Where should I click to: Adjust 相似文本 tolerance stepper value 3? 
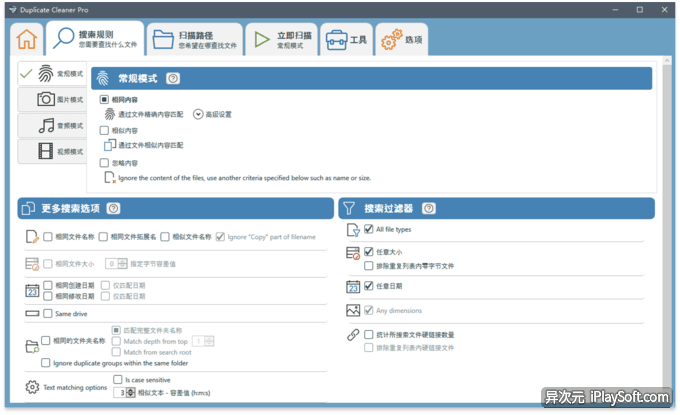coord(131,393)
